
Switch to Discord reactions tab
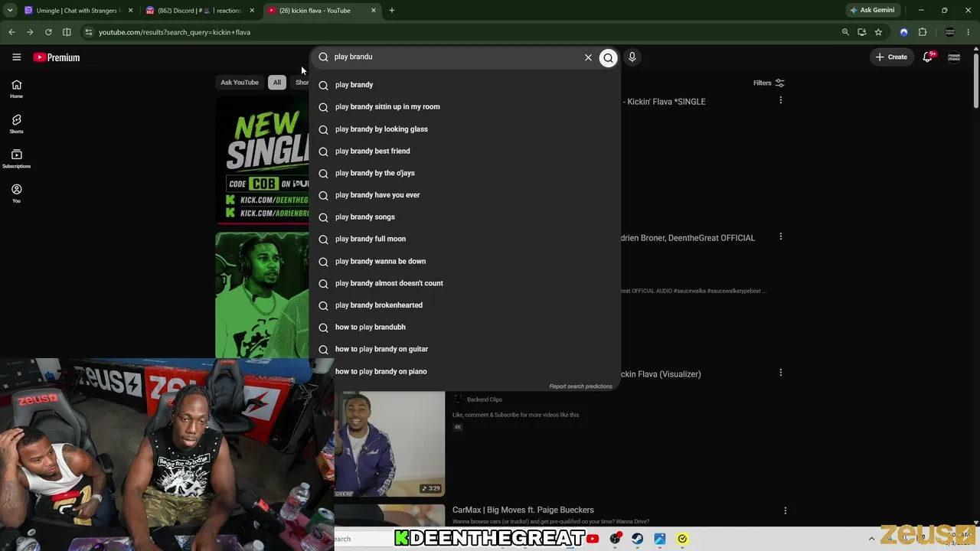pyautogui.click(x=198, y=11)
